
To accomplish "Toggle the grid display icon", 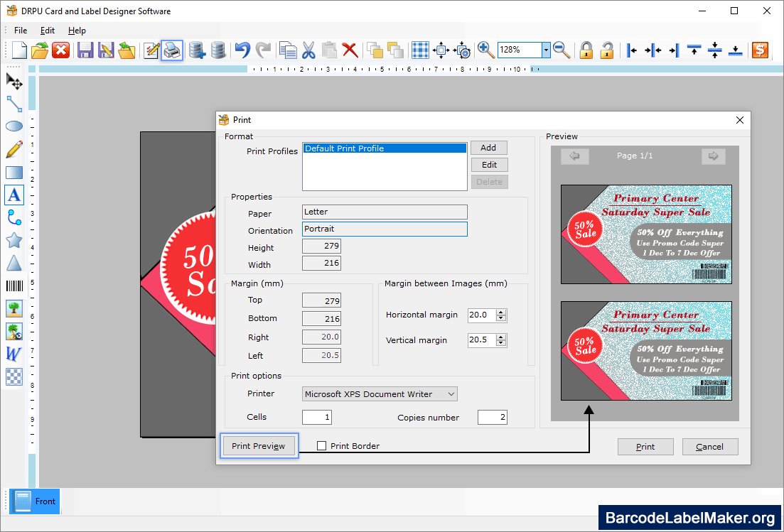I will point(420,50).
